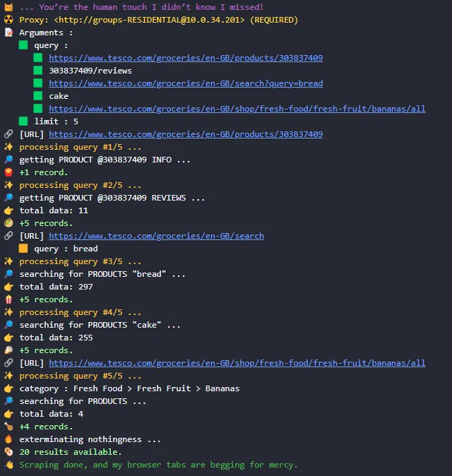Click the fire icon beside exterminating nothingness
The image size is (452, 476).
click(8, 439)
